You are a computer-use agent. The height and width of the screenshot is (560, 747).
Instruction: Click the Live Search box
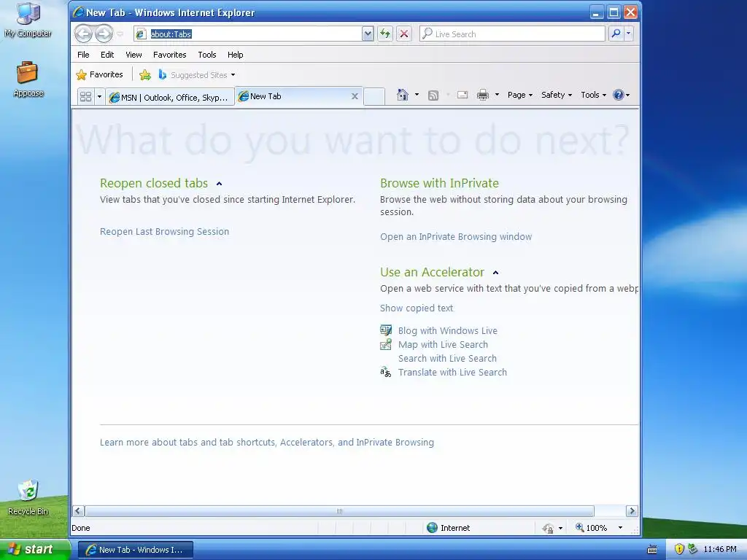(x=512, y=34)
